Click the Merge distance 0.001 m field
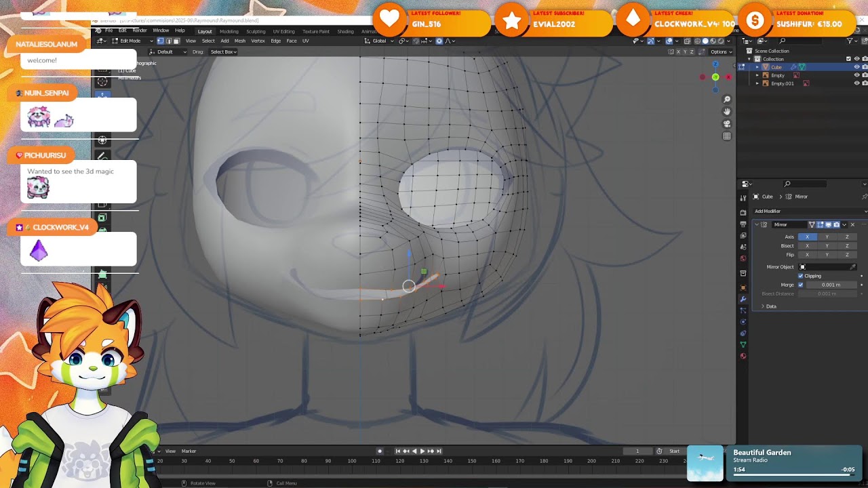This screenshot has height=488, width=868. point(831,285)
